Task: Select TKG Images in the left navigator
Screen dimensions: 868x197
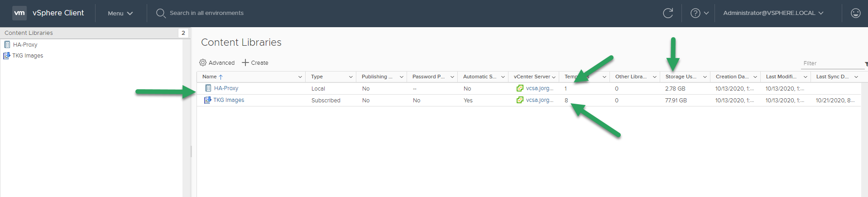Action: pyautogui.click(x=28, y=56)
